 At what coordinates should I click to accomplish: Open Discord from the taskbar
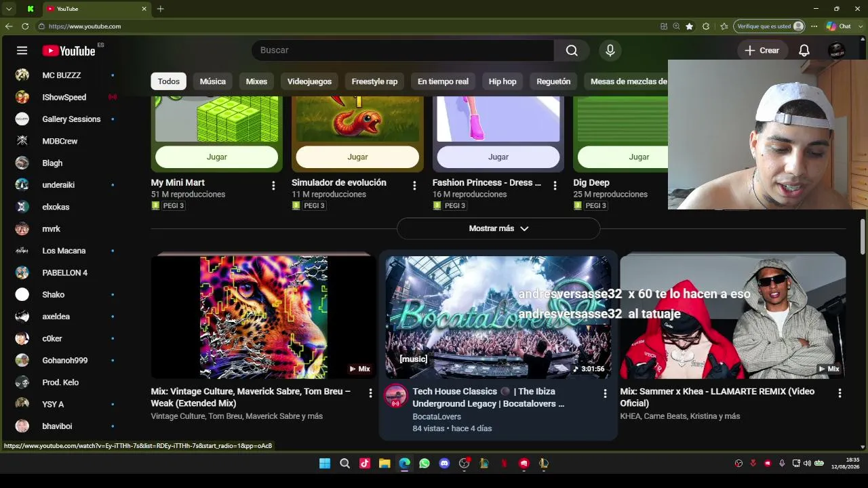444,464
